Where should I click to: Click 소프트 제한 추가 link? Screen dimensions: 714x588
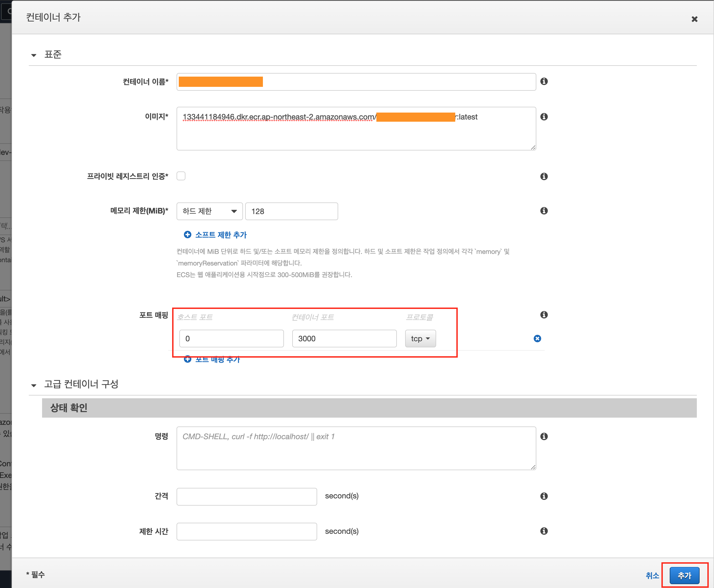pyautogui.click(x=220, y=235)
